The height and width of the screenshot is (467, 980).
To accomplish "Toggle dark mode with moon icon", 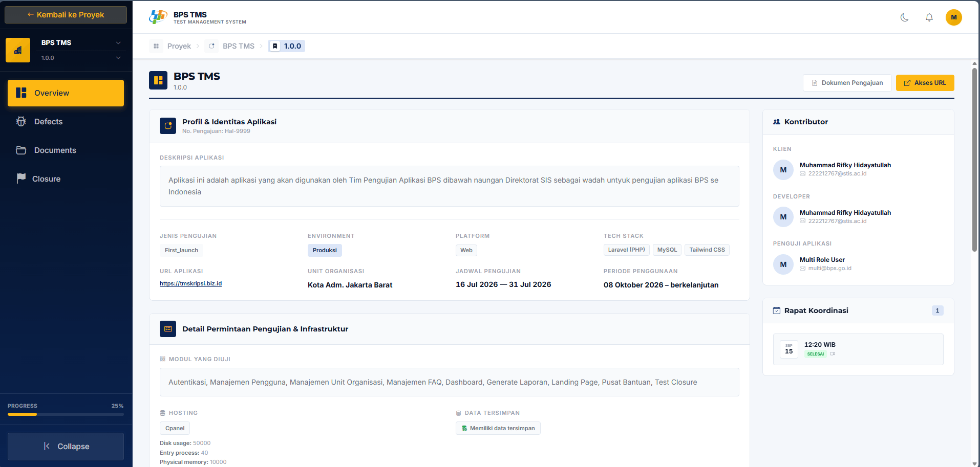I will [x=905, y=17].
